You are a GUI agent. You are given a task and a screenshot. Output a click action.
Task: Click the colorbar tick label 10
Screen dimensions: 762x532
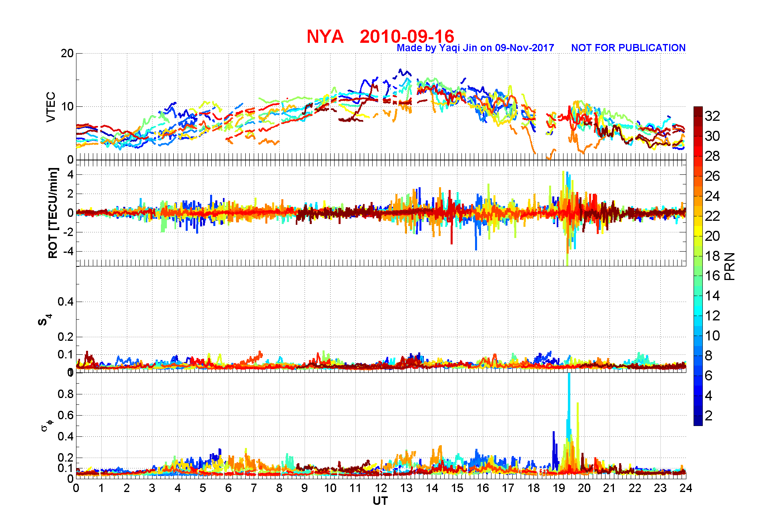712,336
